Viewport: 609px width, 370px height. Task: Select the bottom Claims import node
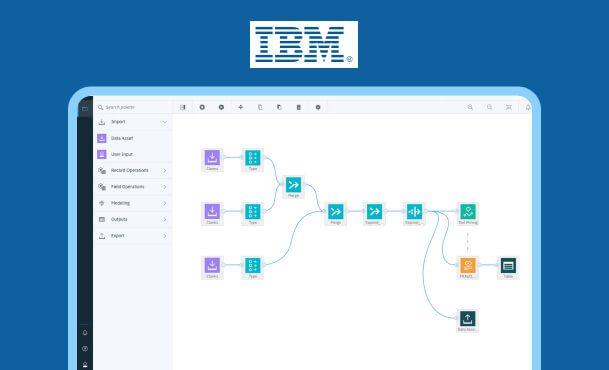coord(212,268)
